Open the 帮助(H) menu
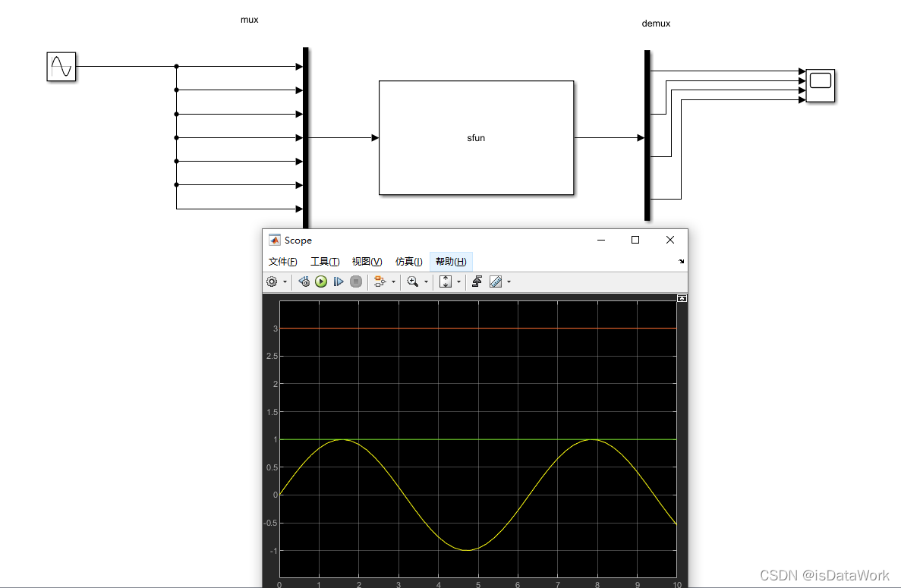Viewport: 901px width, 588px height. (451, 261)
